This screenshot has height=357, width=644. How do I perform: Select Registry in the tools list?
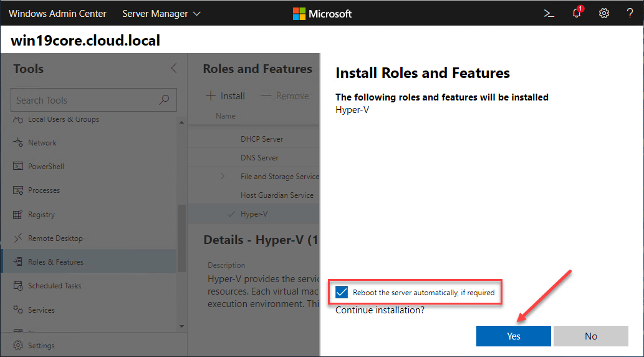(89, 214)
